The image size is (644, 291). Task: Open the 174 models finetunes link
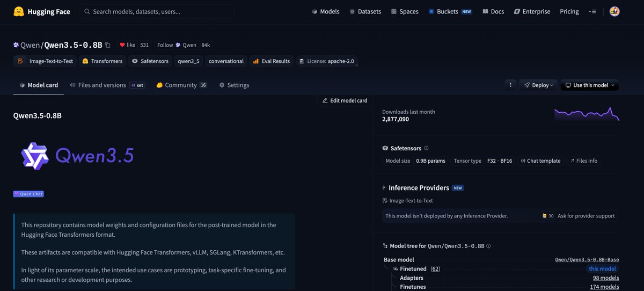pyautogui.click(x=604, y=287)
